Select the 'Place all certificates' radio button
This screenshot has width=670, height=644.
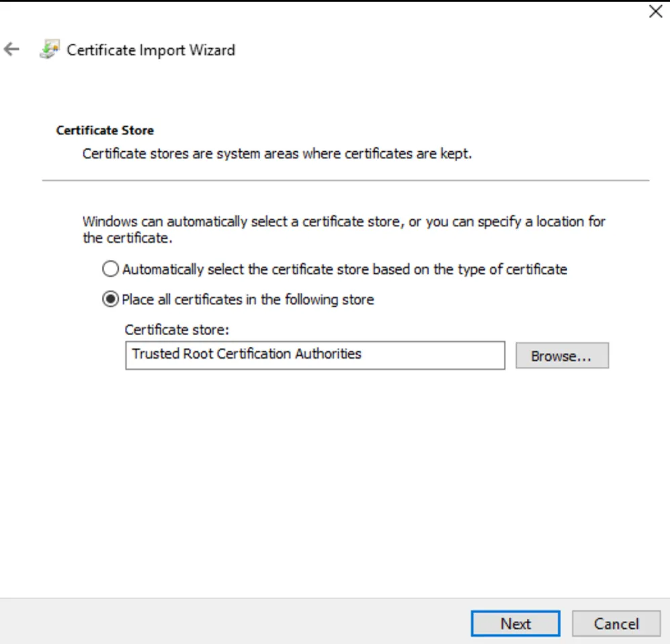(110, 300)
